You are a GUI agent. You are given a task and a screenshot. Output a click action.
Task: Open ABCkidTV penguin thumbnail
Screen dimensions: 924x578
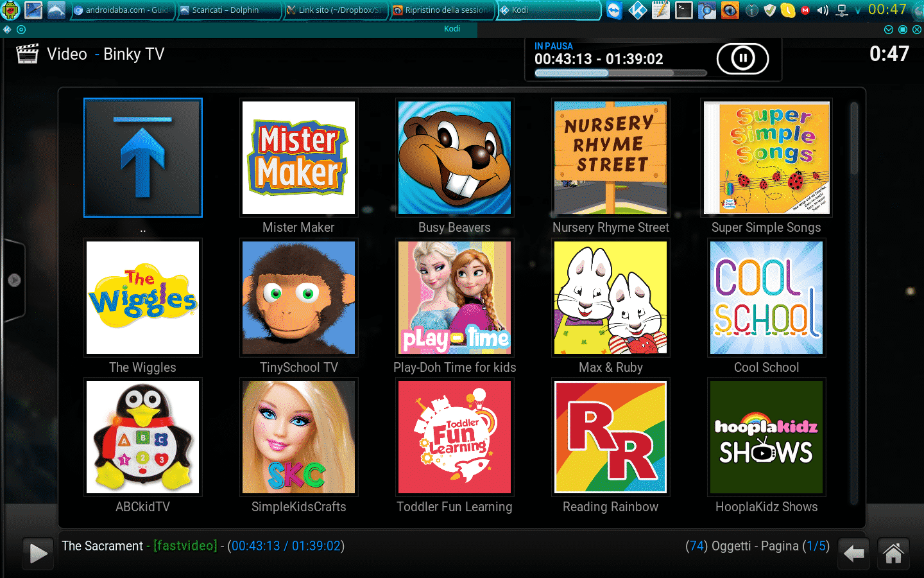[x=143, y=437]
